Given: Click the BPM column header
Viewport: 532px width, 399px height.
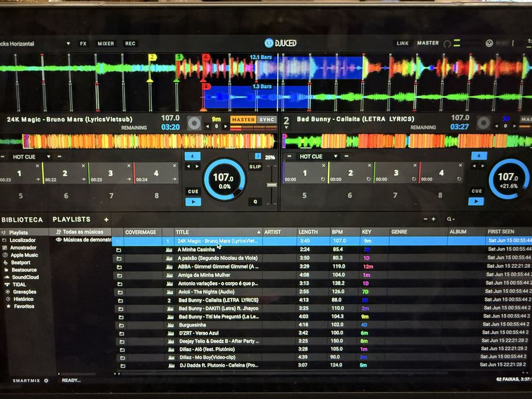Looking at the screenshot, I should (x=337, y=232).
